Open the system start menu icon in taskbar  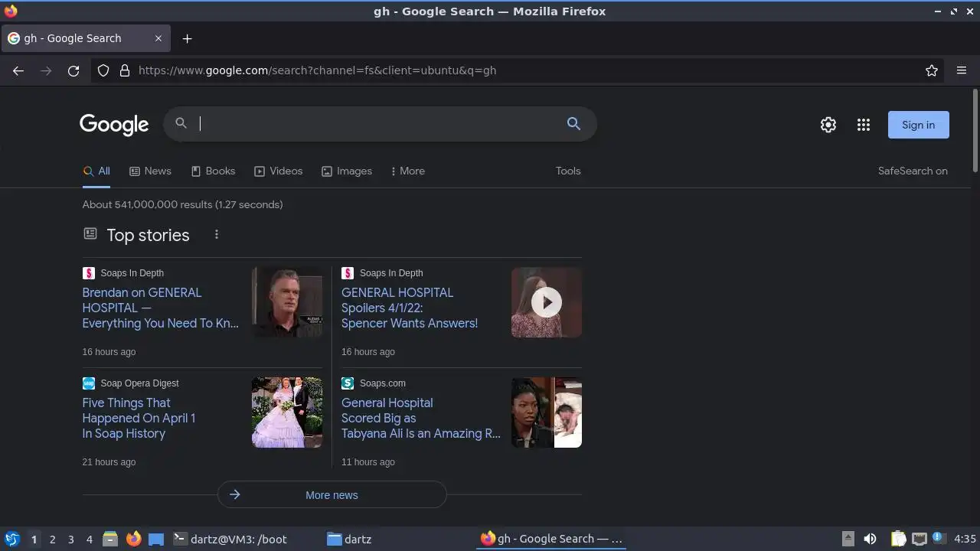click(12, 539)
